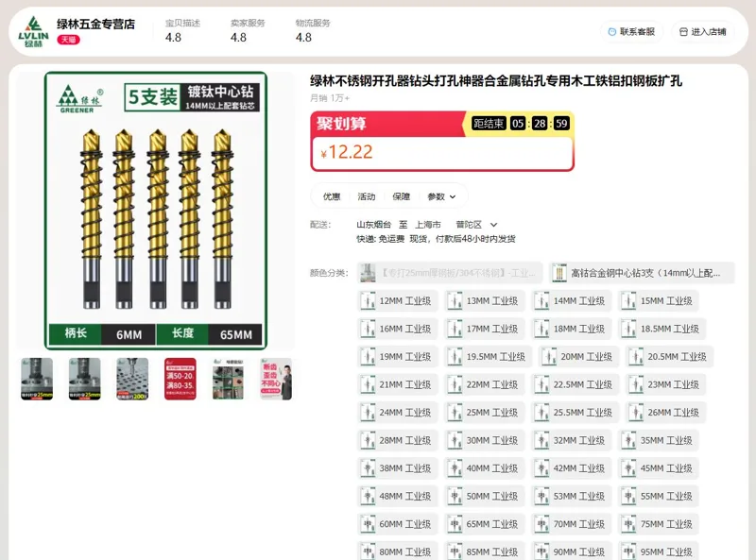This screenshot has width=756, height=560.
Task: Select the 专打25mm厚钢板 option
Action: pos(450,273)
